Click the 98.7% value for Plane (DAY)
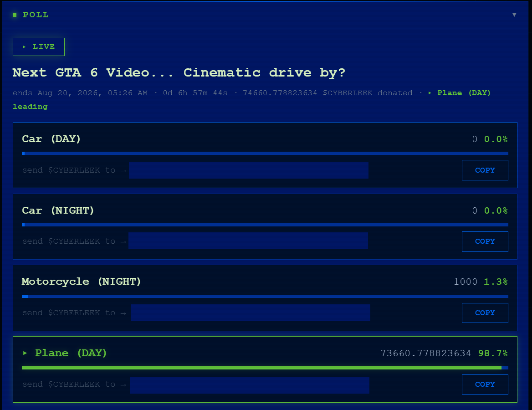This screenshot has height=410, width=532. point(493,354)
